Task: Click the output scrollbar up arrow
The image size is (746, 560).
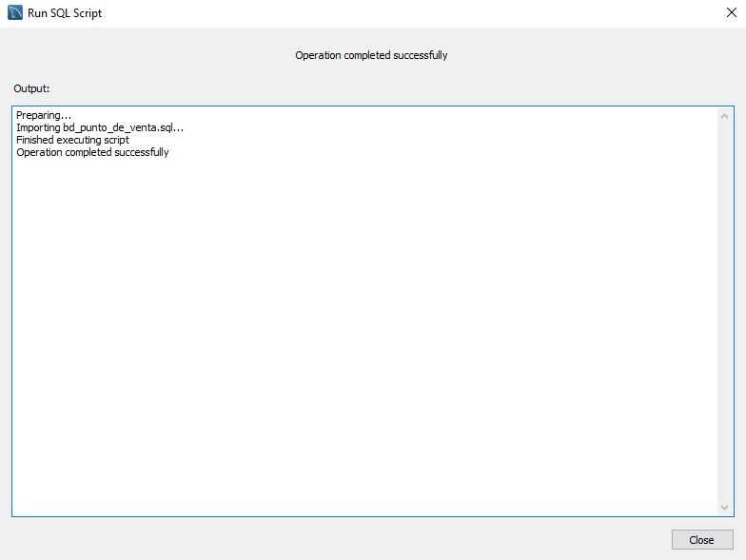Action: coord(725,116)
